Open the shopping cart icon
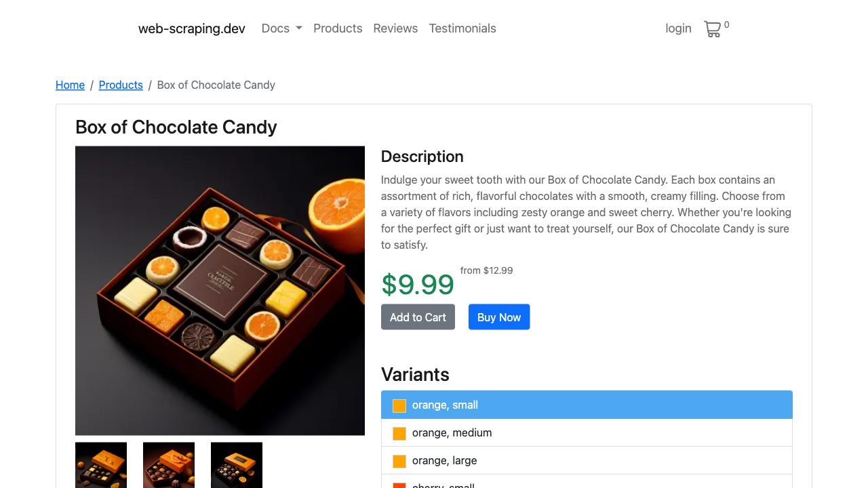The width and height of the screenshot is (868, 488). pos(713,29)
